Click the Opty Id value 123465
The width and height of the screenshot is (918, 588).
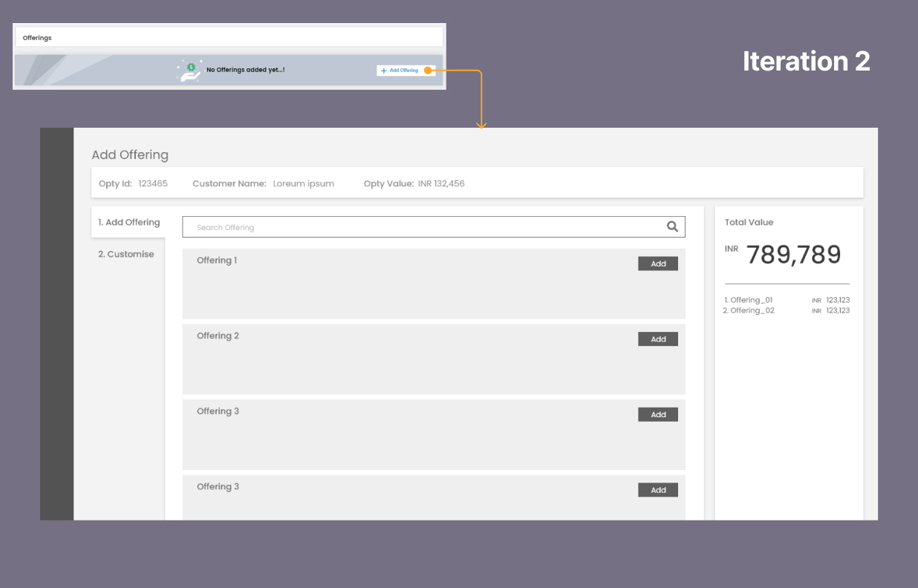click(153, 183)
